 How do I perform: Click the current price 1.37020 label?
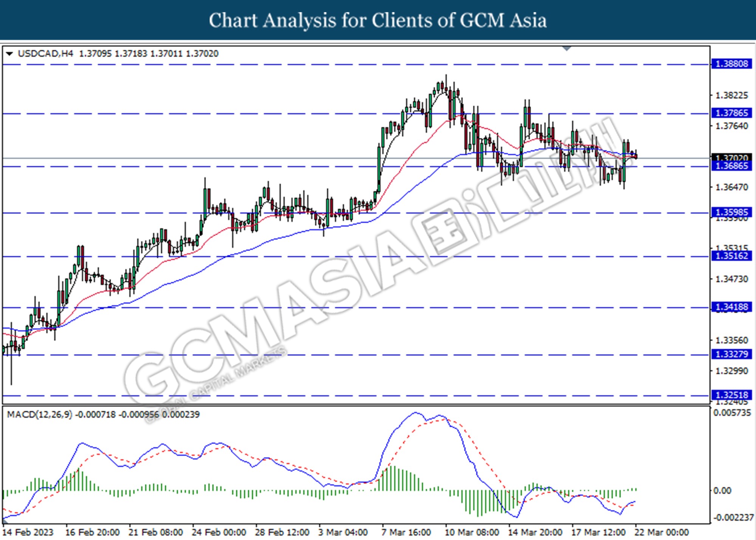731,157
